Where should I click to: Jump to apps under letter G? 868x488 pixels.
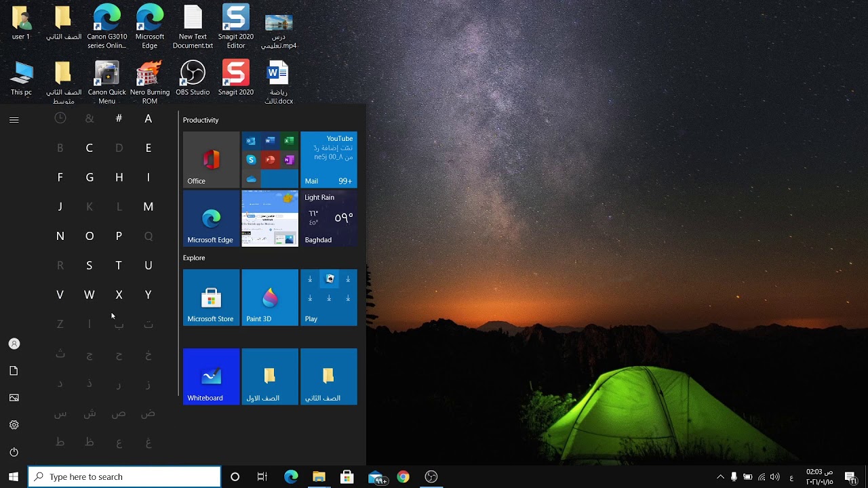tap(90, 177)
